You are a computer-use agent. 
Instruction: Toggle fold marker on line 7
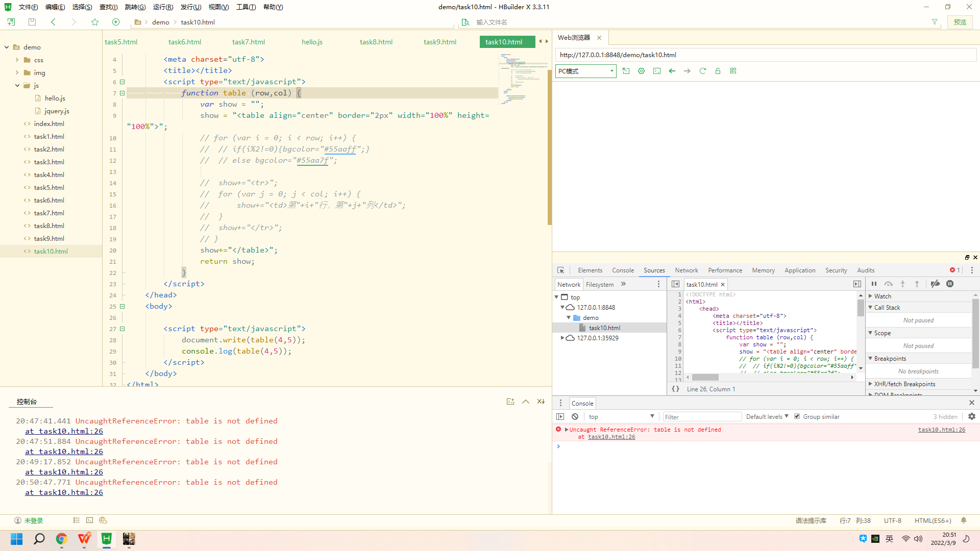click(122, 93)
